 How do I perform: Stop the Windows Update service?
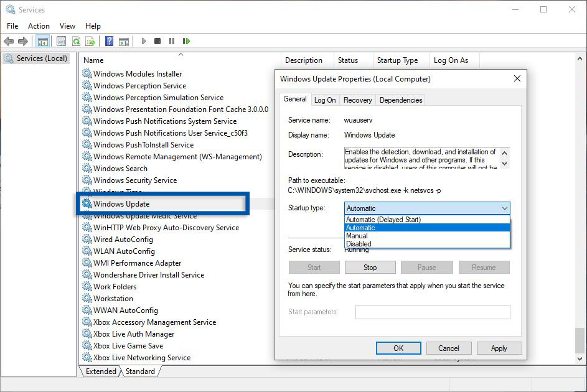coord(370,266)
